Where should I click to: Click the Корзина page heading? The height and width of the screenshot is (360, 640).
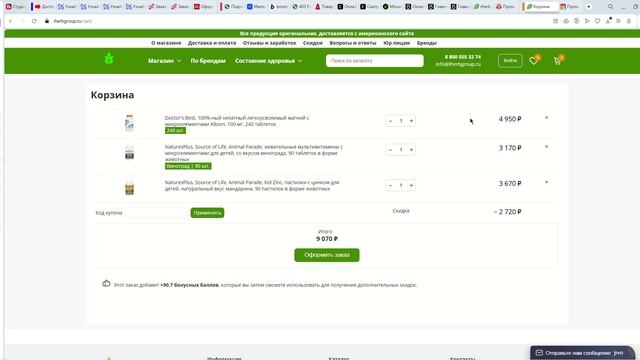coord(112,95)
